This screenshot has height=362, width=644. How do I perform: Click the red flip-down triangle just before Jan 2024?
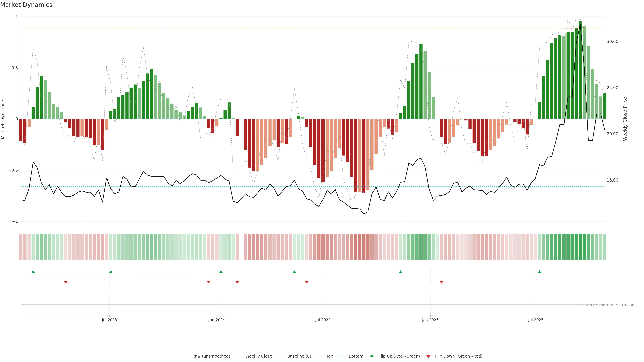coord(208,282)
